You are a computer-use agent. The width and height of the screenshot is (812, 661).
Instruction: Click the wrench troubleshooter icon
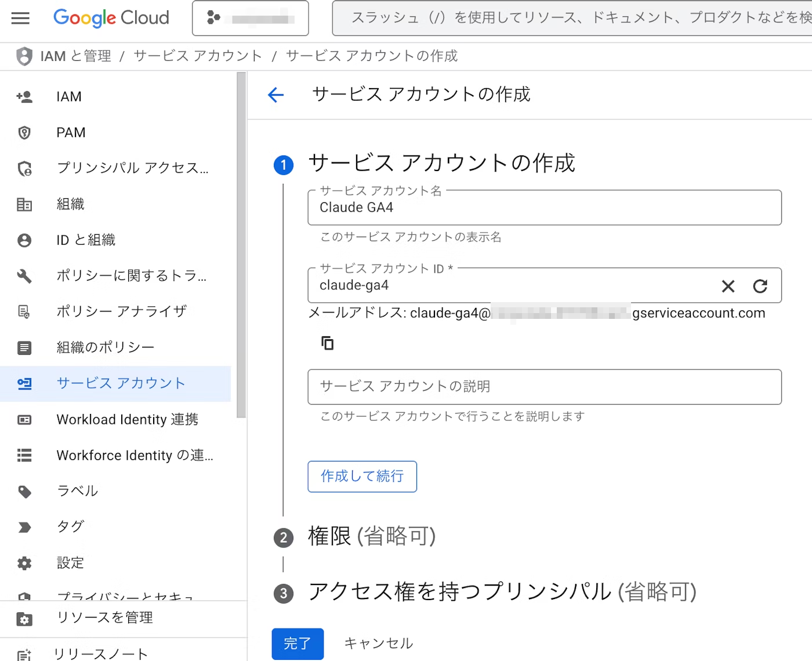pyautogui.click(x=24, y=276)
